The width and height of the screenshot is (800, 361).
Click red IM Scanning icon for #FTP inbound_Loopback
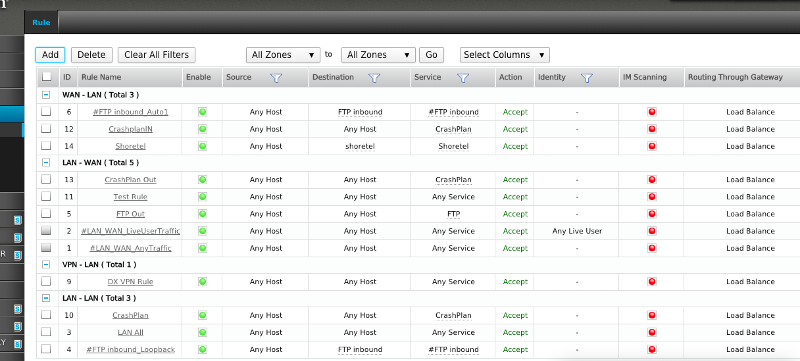point(652,349)
